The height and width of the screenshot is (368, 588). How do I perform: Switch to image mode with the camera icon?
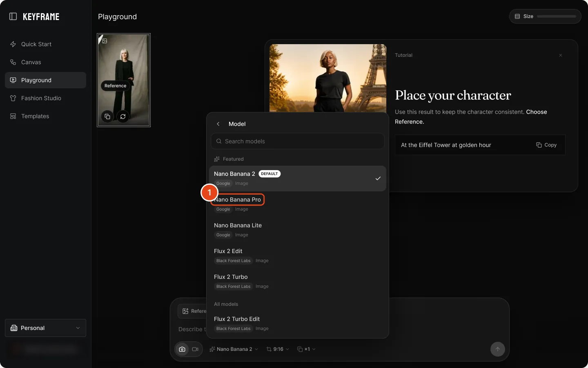coord(182,349)
